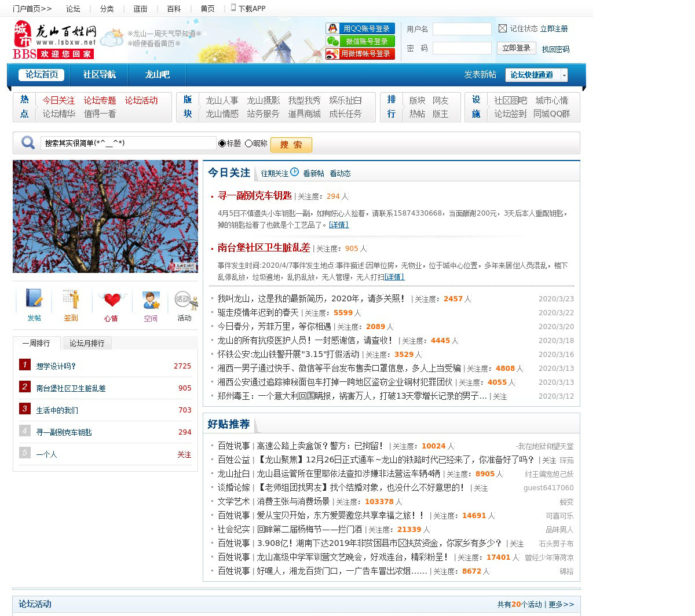Toggle the 记住状态 remember-me checkbox
The width and height of the screenshot is (695, 616).
[503, 28]
